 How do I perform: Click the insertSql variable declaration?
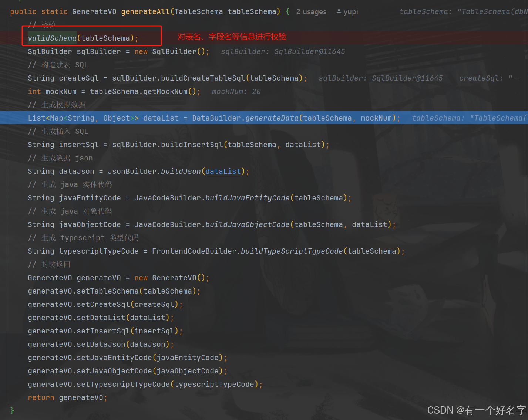(79, 145)
